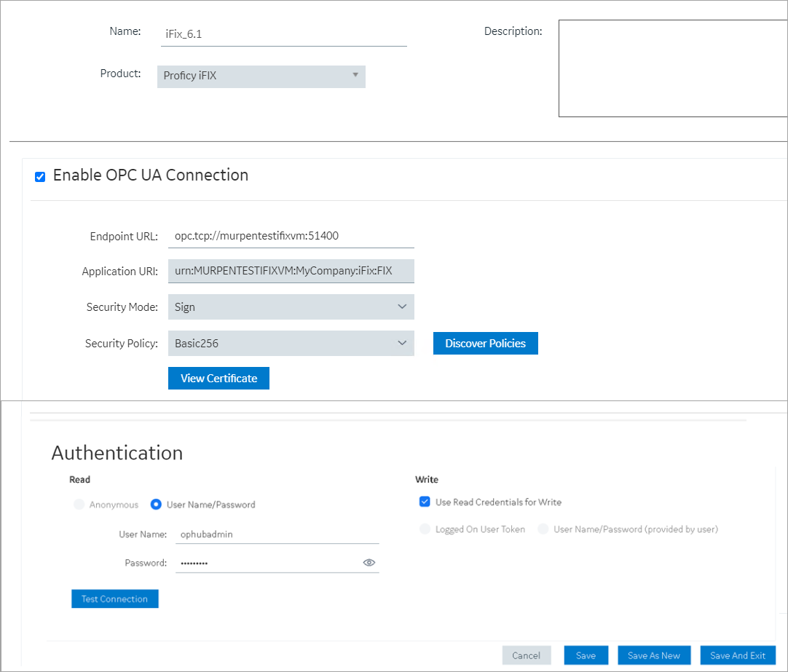Click the Write section label
This screenshot has width=788, height=672.
(427, 480)
